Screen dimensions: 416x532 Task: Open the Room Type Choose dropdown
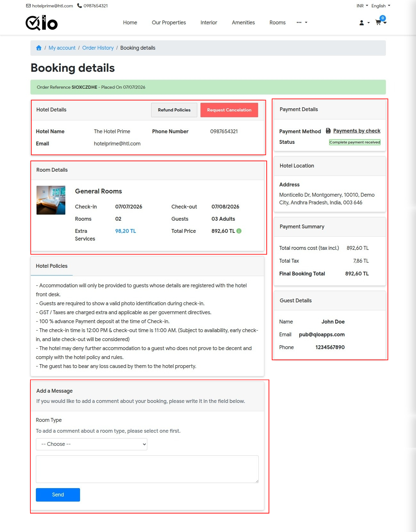click(92, 444)
